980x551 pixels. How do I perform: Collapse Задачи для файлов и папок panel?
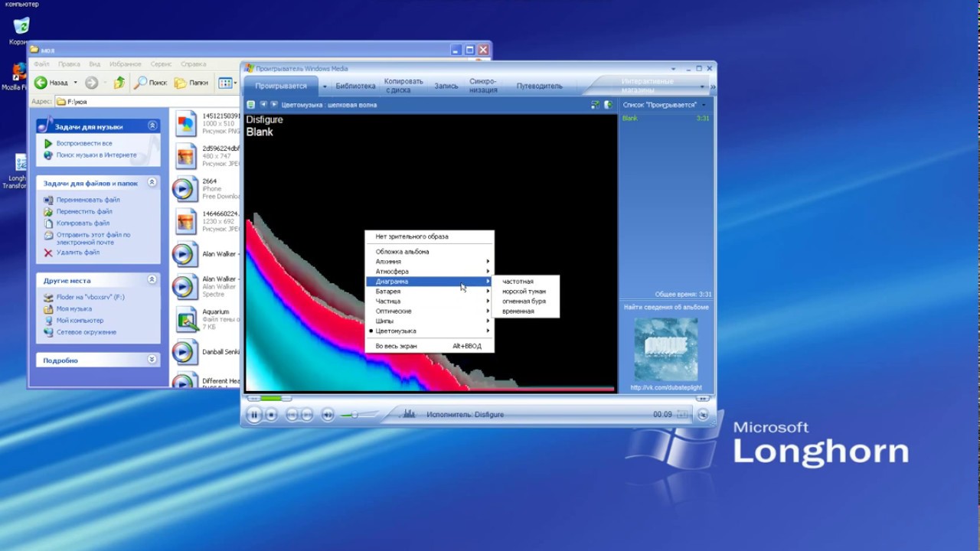point(152,183)
